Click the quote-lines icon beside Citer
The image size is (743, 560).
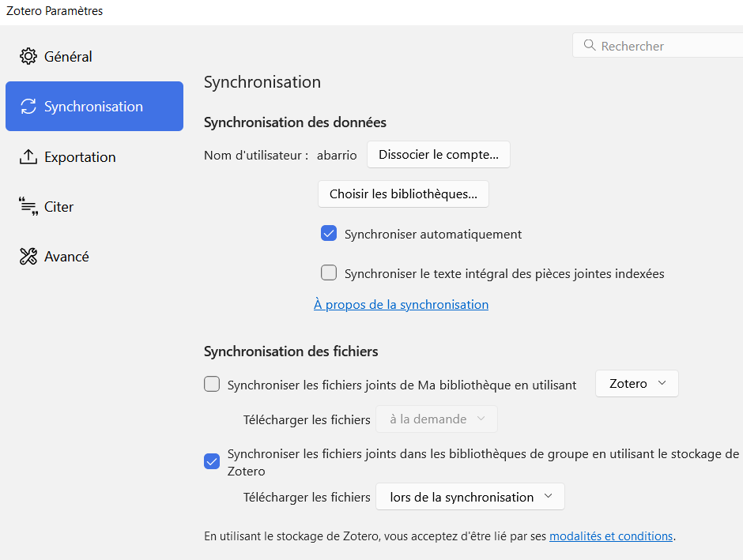[28, 206]
